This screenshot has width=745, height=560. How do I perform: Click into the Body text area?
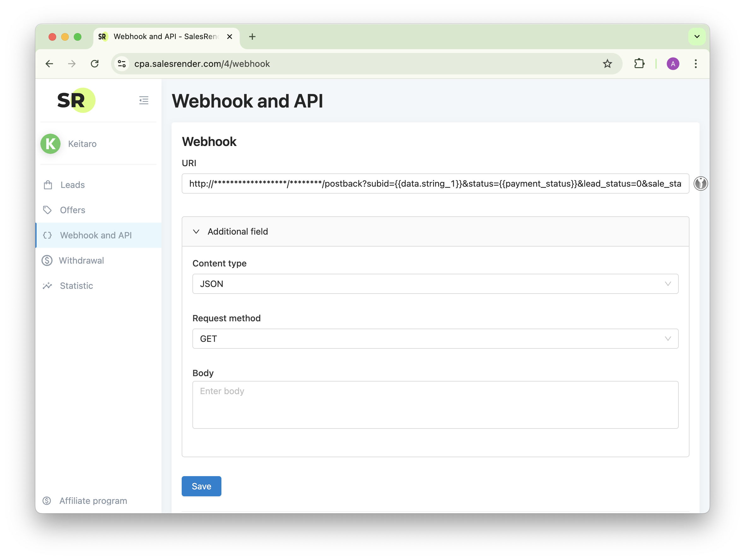click(436, 405)
